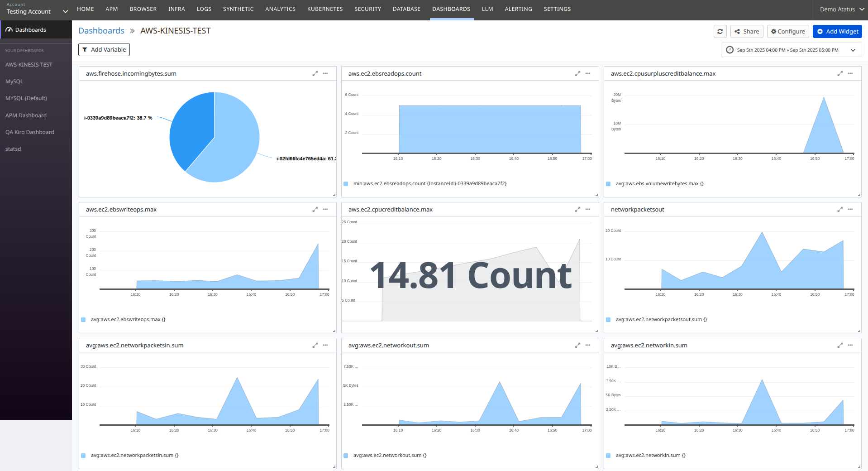Toggle avg:aws.ec2.ebswriteops.max legend series
This screenshot has width=868, height=471.
128,320
